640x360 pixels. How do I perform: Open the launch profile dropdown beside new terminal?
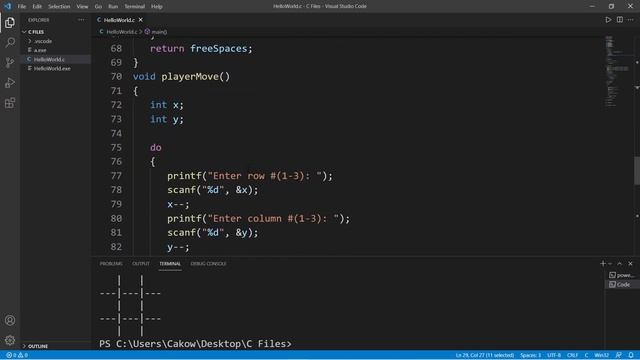[x=611, y=264]
